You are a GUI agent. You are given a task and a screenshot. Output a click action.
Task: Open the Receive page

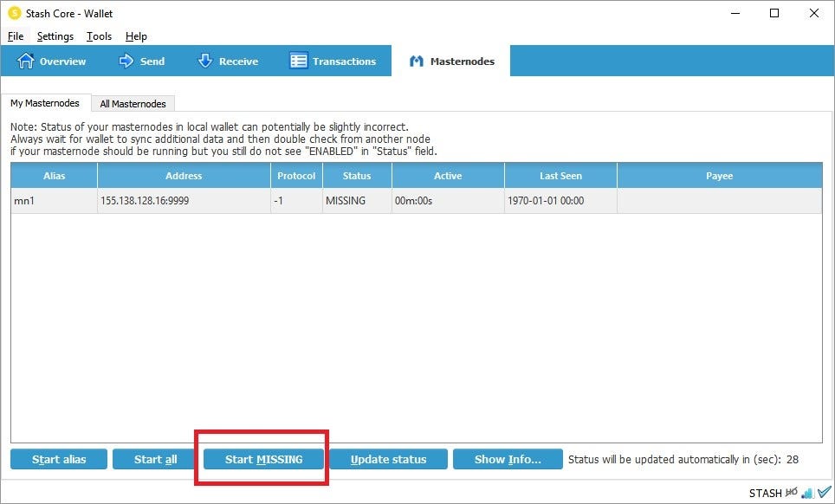click(228, 61)
